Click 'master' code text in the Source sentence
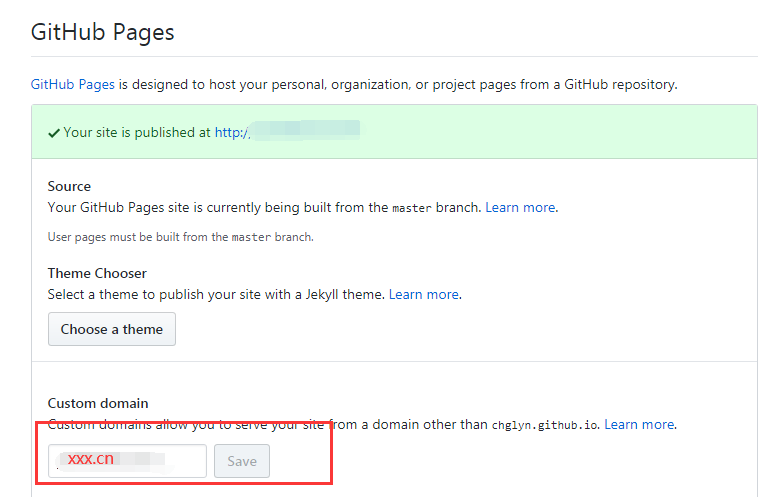The height and width of the screenshot is (497, 773). [412, 208]
